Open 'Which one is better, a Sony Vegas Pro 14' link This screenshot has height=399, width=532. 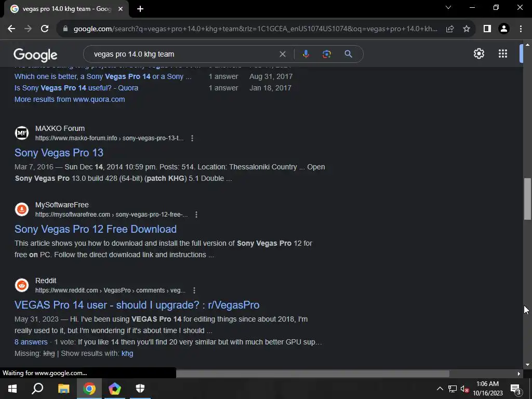(x=103, y=76)
